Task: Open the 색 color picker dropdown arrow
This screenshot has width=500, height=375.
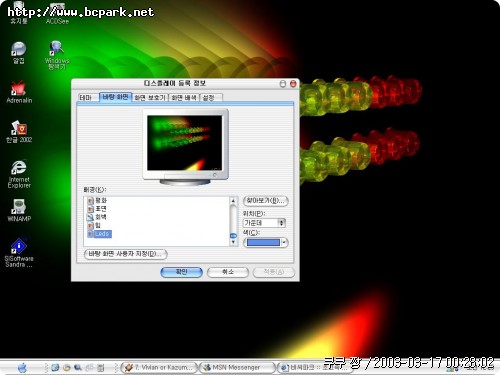Action: (284, 242)
